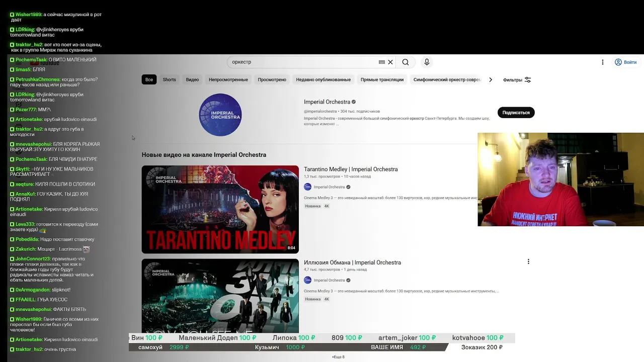Select the Прямые трансляции chip
The height and width of the screenshot is (362, 644).
[x=382, y=79]
